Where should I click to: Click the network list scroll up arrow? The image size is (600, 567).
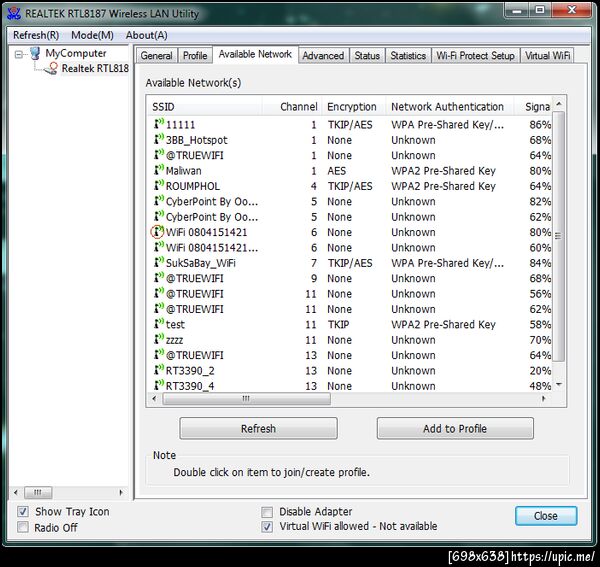point(559,104)
